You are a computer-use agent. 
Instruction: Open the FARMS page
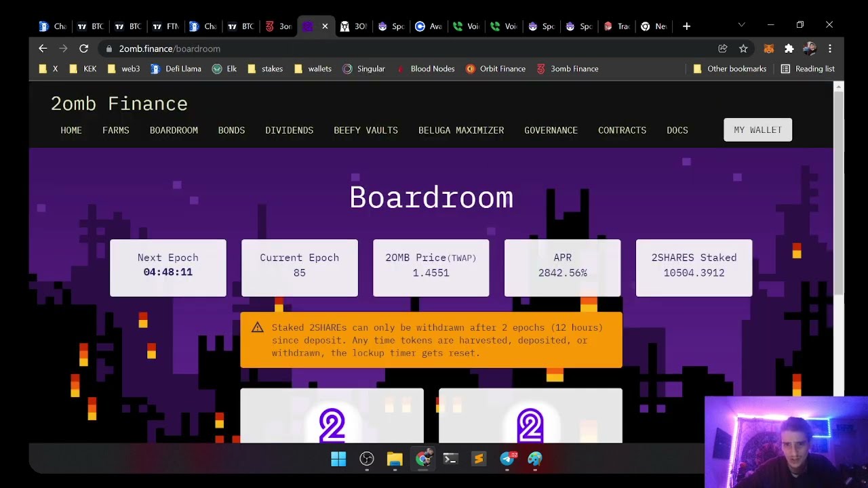point(116,130)
